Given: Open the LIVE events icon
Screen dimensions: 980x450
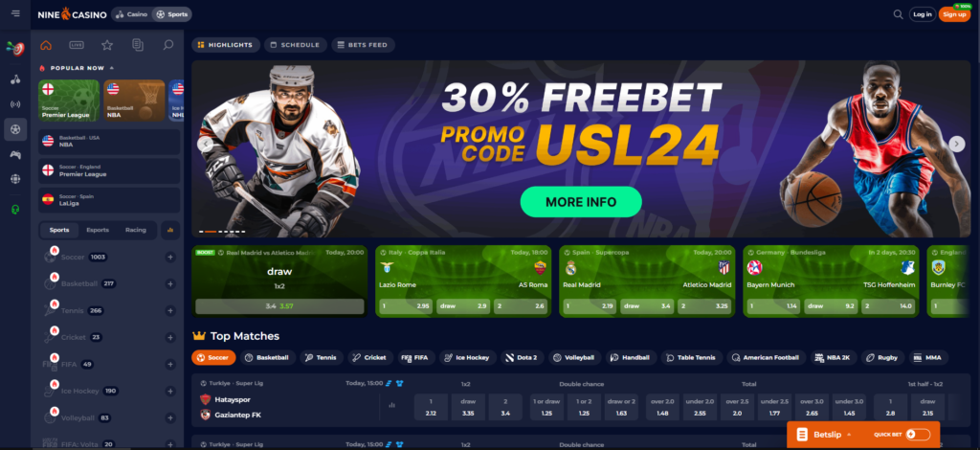Looking at the screenshot, I should pyautogui.click(x=77, y=45).
